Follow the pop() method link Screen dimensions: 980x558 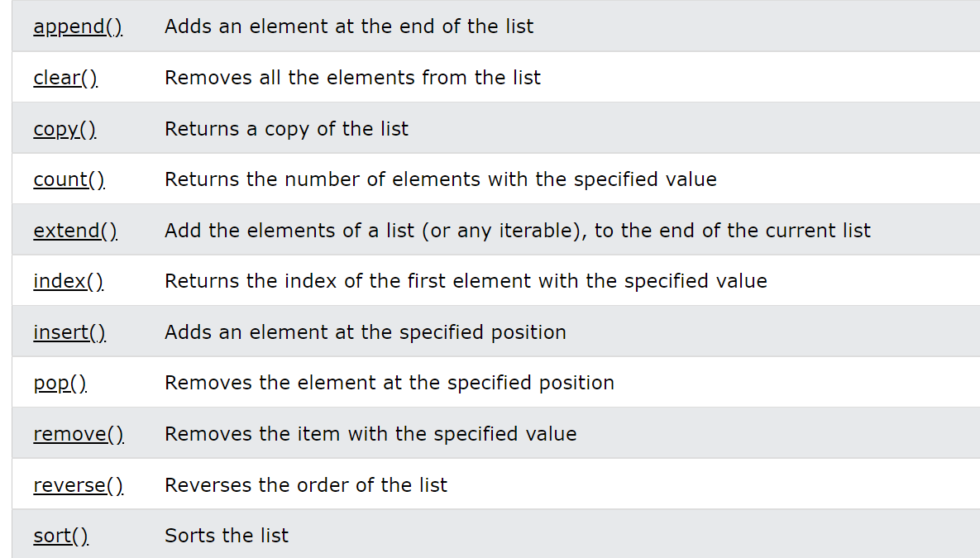click(60, 384)
